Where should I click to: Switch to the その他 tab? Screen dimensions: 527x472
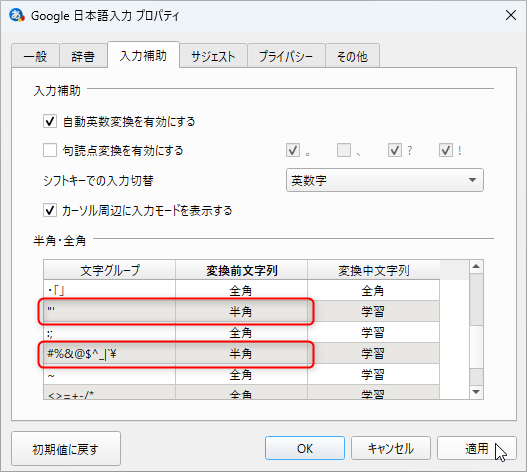pos(352,56)
